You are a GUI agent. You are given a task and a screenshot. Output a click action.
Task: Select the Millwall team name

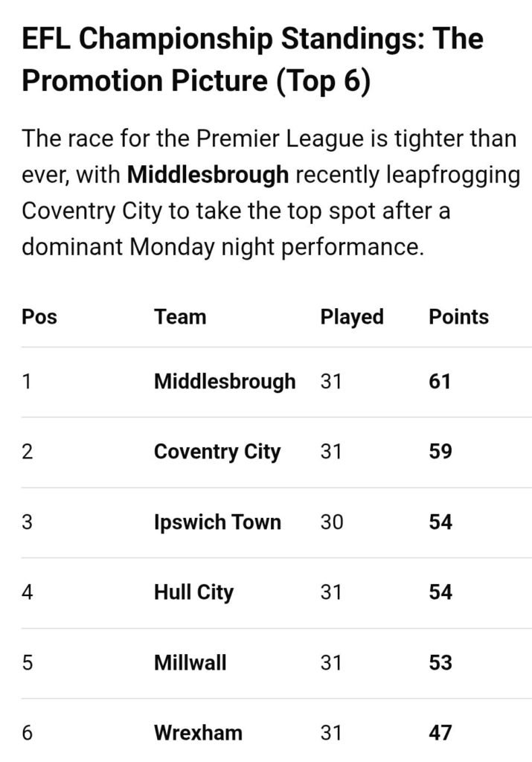(190, 662)
